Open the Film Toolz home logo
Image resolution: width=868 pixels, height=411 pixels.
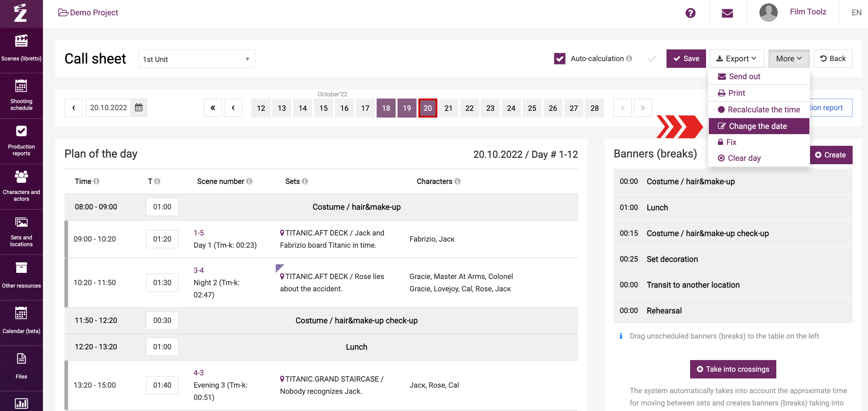[21, 13]
